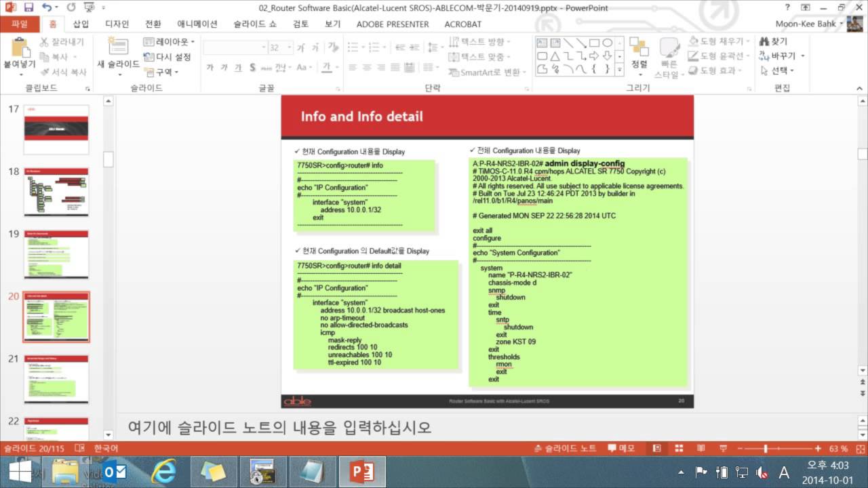This screenshot has height=488, width=868.
Task: Switch to Slide Sorter view icon
Action: (677, 449)
